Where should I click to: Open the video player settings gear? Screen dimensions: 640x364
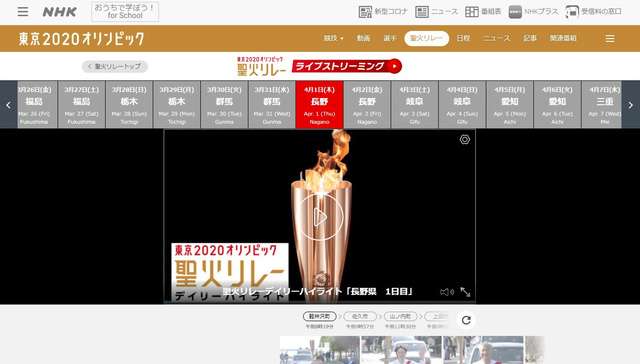pyautogui.click(x=464, y=140)
